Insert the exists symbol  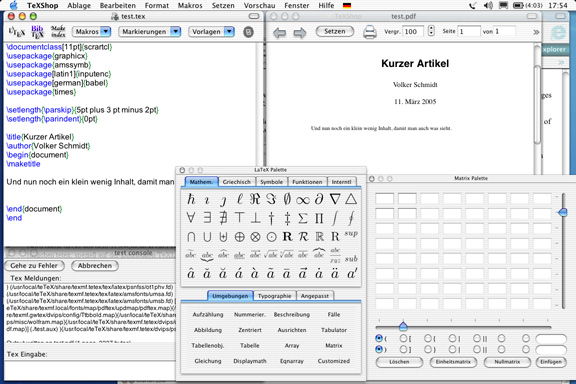coord(207,218)
